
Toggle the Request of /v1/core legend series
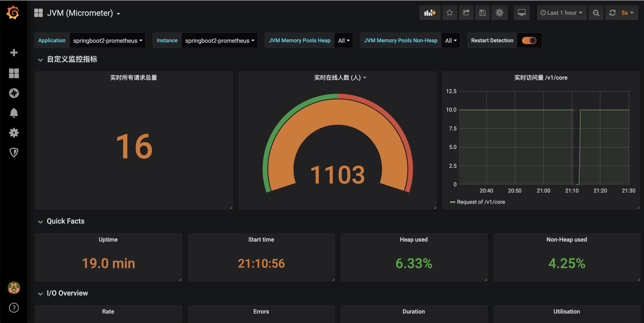481,202
